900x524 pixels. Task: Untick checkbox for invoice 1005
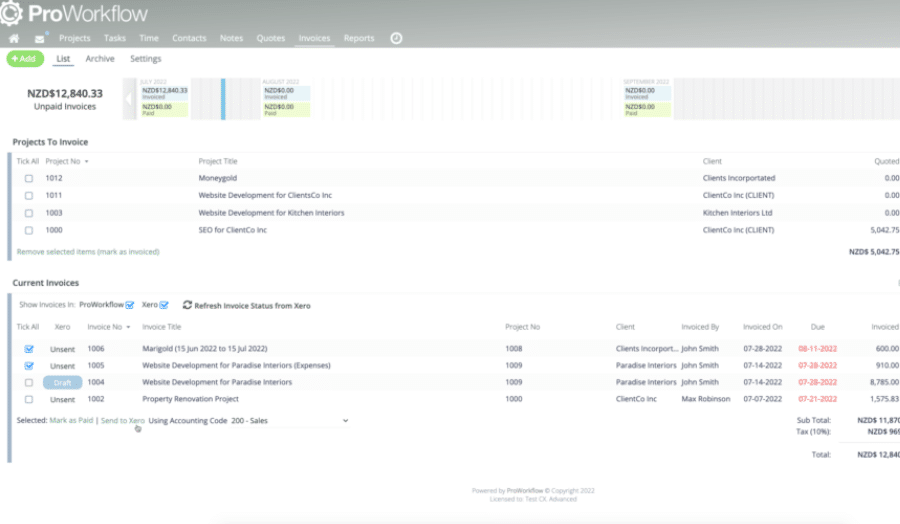pos(29,366)
